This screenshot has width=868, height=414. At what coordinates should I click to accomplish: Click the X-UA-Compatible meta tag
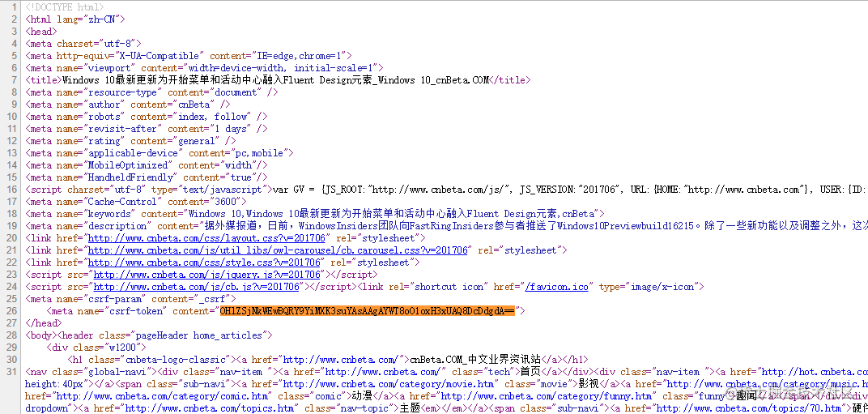coord(189,56)
